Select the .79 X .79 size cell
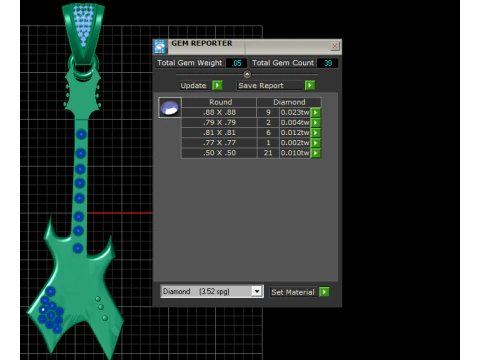The width and height of the screenshot is (480, 360). tap(219, 122)
